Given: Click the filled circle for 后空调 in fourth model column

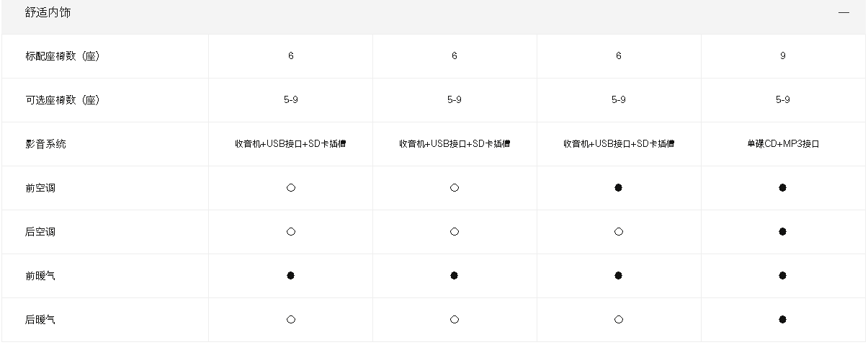Looking at the screenshot, I should click(782, 232).
